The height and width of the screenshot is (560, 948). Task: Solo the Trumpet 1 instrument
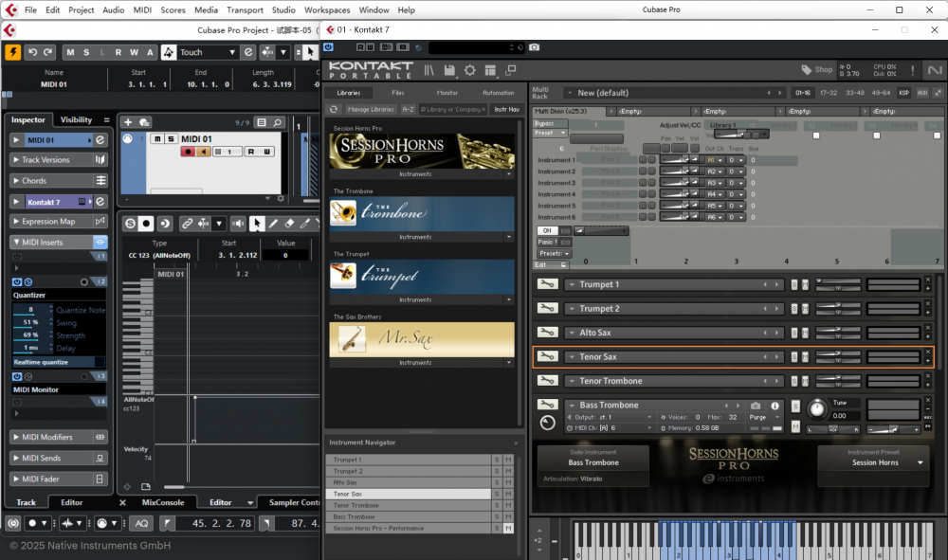(794, 284)
